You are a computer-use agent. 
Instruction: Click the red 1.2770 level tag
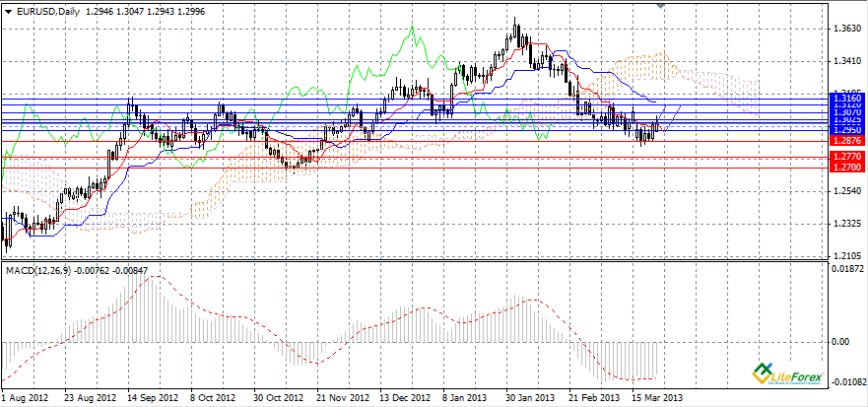[x=846, y=157]
